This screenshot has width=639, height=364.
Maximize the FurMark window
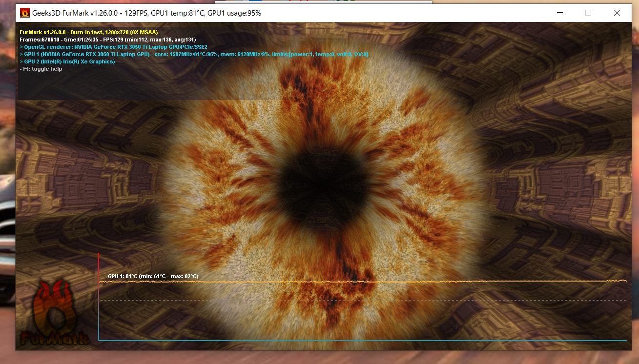pyautogui.click(x=588, y=13)
